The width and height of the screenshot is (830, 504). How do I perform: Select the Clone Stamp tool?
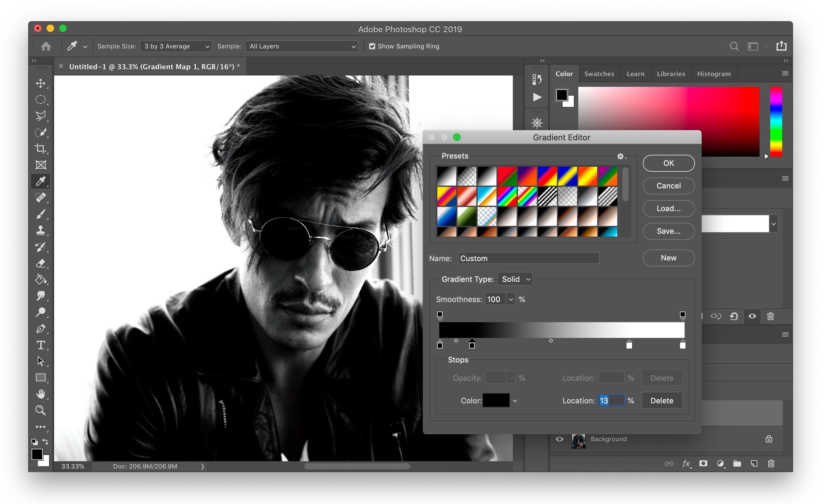41,231
